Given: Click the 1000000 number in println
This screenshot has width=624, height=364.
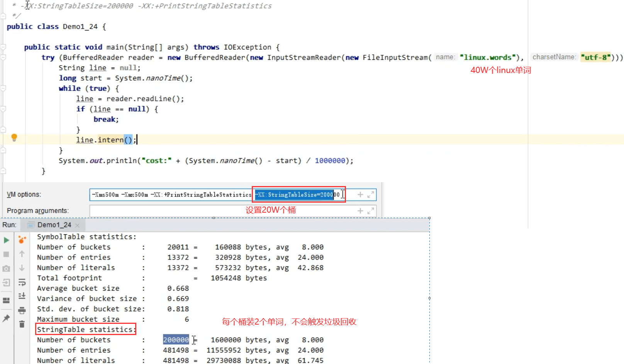Looking at the screenshot, I should click(330, 161).
